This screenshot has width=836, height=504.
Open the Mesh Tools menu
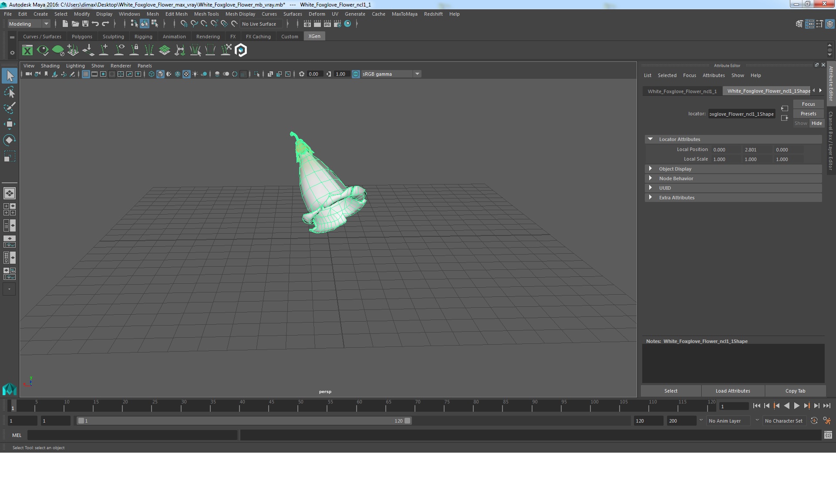coord(206,14)
